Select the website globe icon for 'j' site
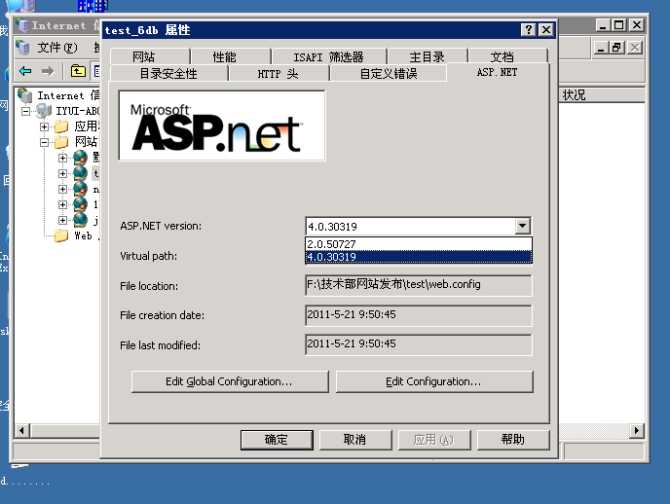670x504 pixels. coord(80,220)
